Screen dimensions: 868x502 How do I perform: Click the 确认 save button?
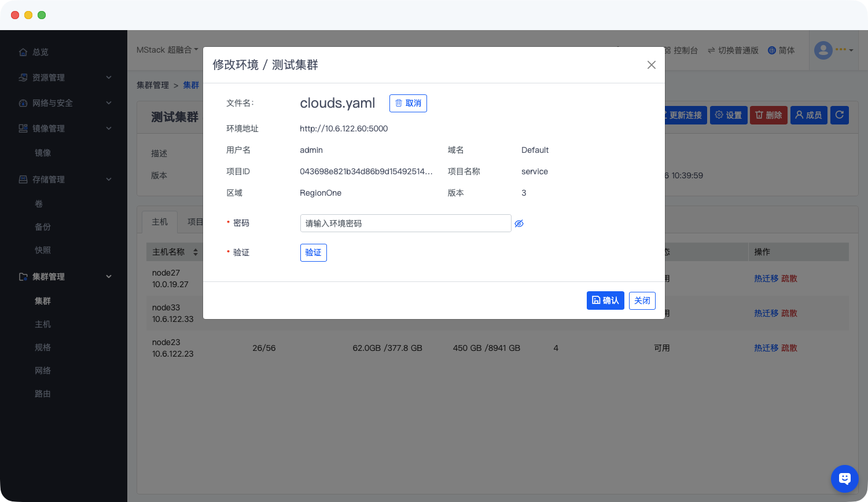coord(605,301)
